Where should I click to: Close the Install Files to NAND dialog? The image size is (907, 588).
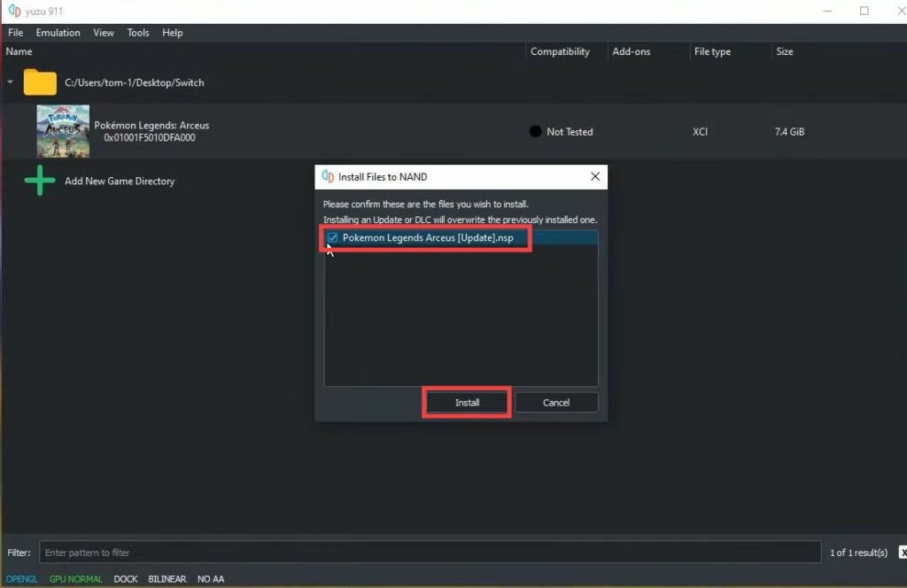click(594, 176)
